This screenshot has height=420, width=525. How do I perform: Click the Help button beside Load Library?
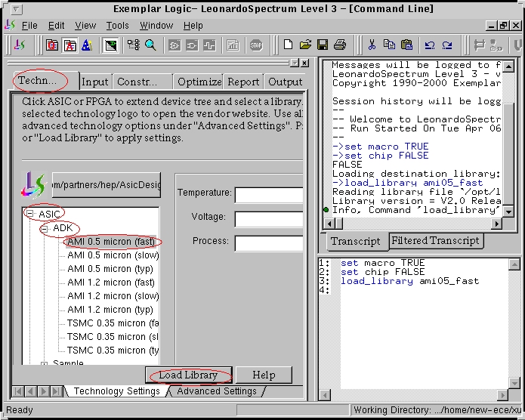point(264,375)
